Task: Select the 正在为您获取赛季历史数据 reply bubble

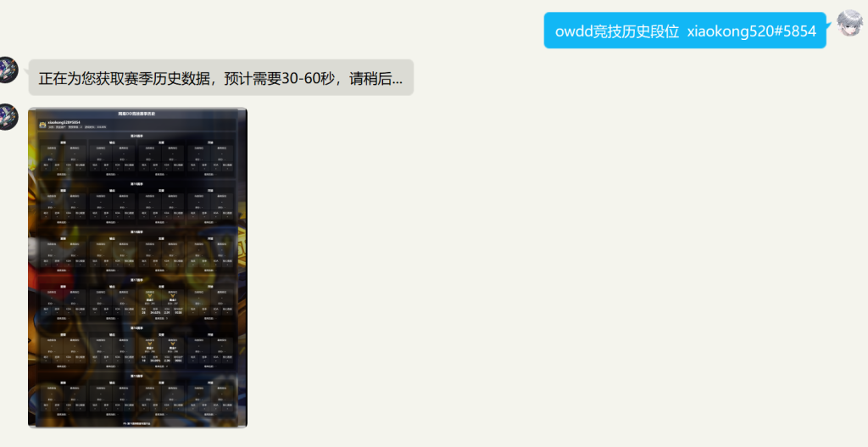Action: 220,78
